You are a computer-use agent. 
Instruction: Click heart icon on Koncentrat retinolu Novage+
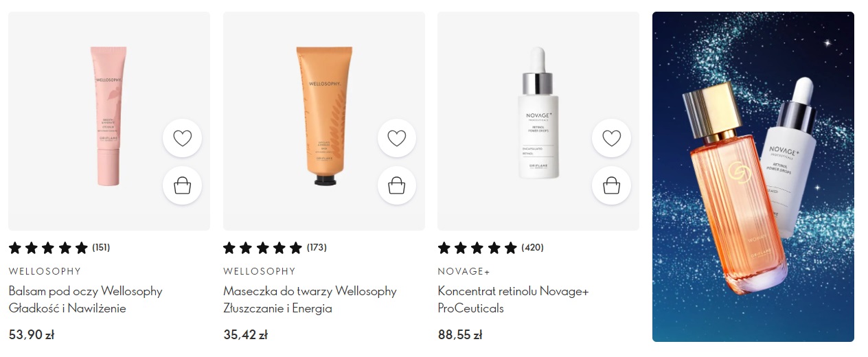pyautogui.click(x=611, y=139)
